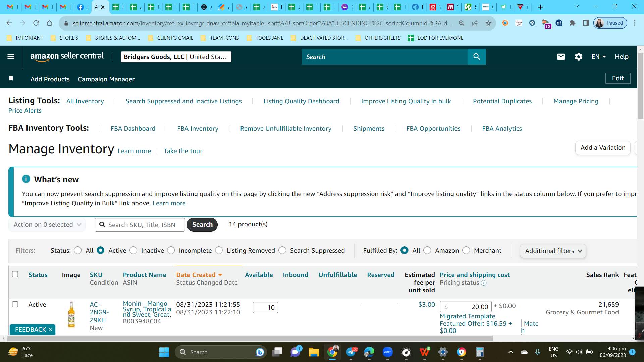Sort by Date Created column
Viewport: 644px width, 362px height.
pos(199,275)
